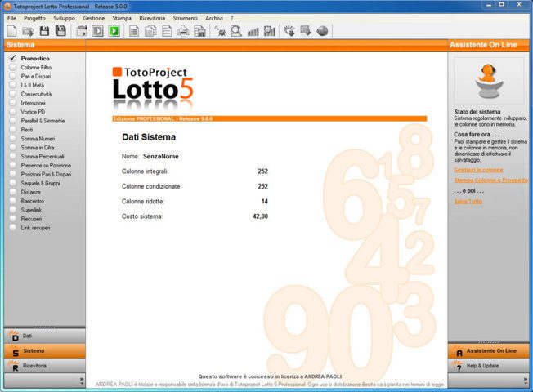Toggle the Pronostico checkmark
Image resolution: width=533 pixels, height=392 pixels.
[13, 58]
